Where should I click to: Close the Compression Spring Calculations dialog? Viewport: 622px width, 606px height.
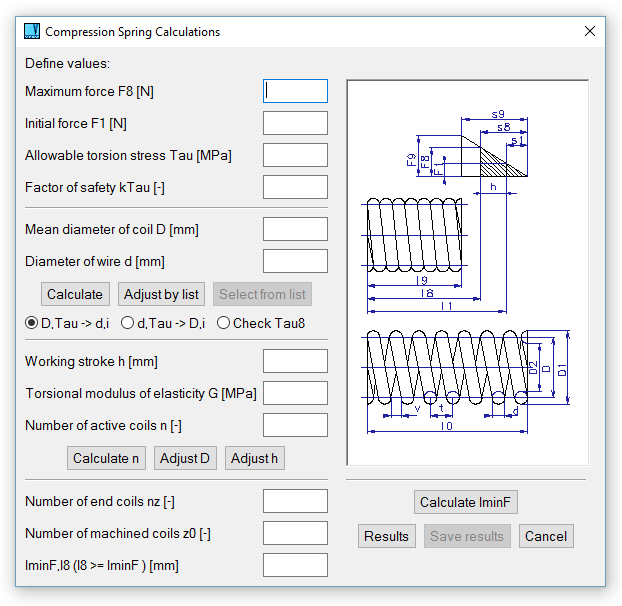[x=589, y=32]
